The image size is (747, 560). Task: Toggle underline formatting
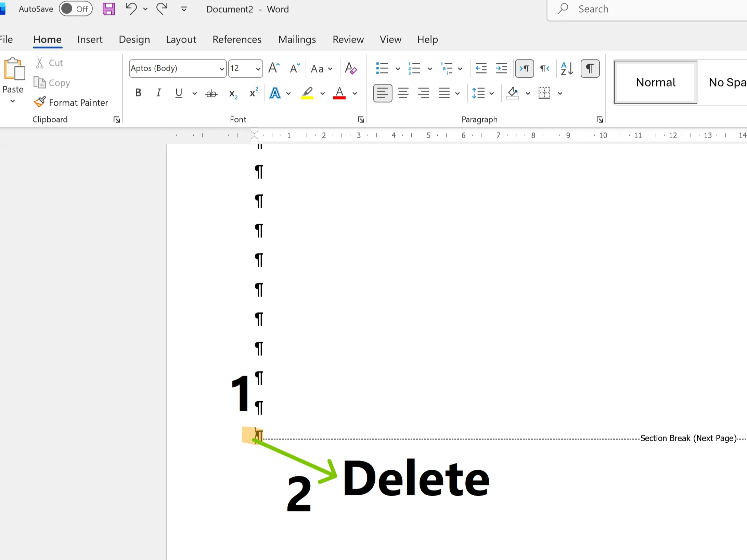tap(179, 93)
